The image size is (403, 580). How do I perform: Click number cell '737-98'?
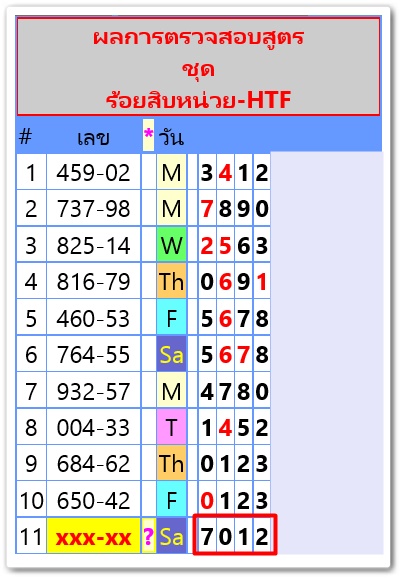[93, 208]
